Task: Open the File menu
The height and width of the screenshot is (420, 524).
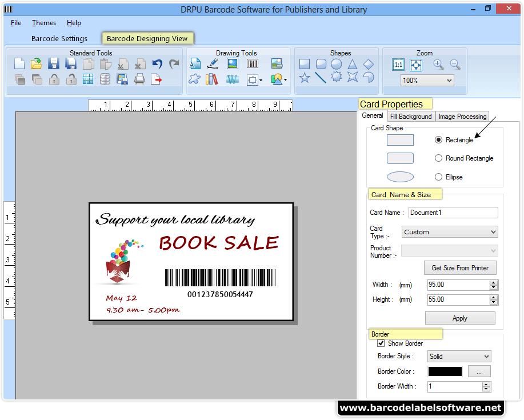Action: 15,23
